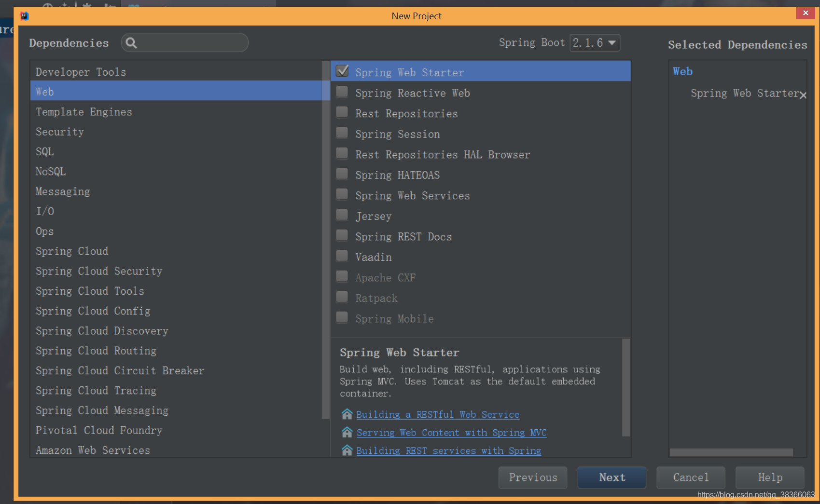
Task: Choose the Security category
Action: coord(176,132)
